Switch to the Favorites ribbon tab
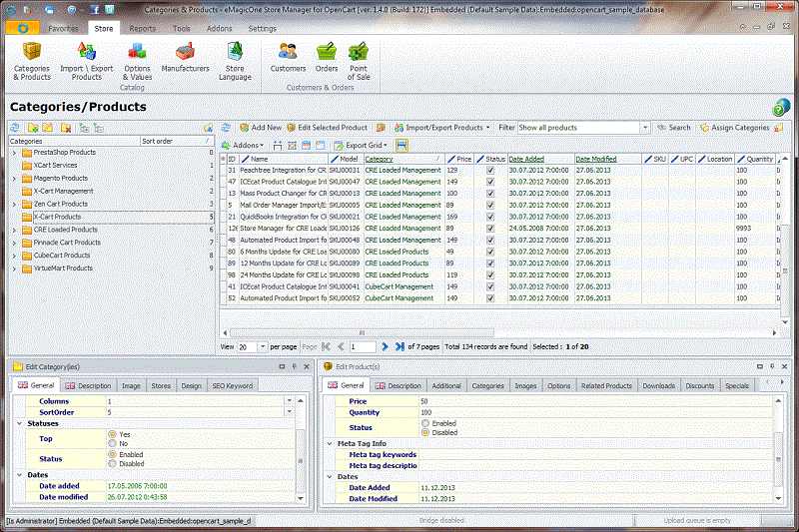 pyautogui.click(x=63, y=29)
